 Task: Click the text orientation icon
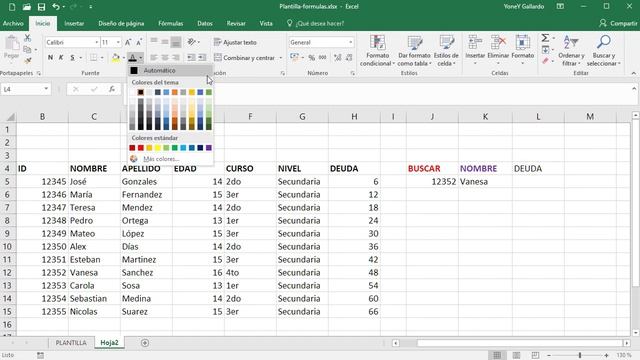coord(191,42)
